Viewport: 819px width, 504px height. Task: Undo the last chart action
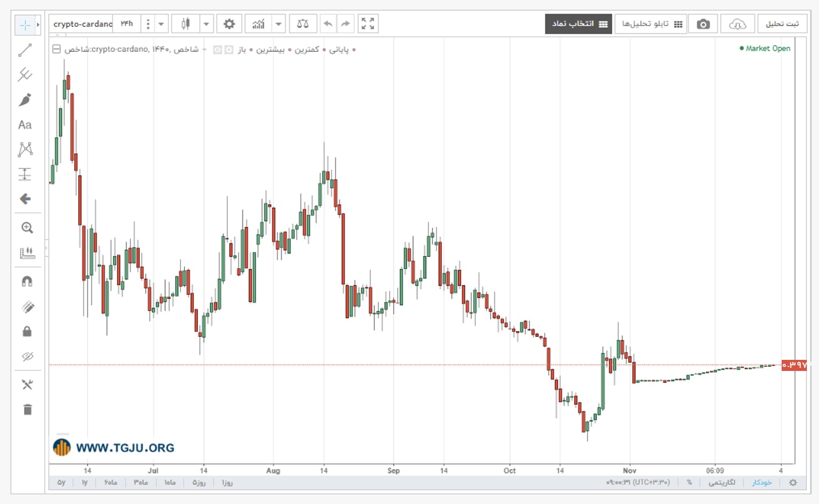(x=328, y=24)
